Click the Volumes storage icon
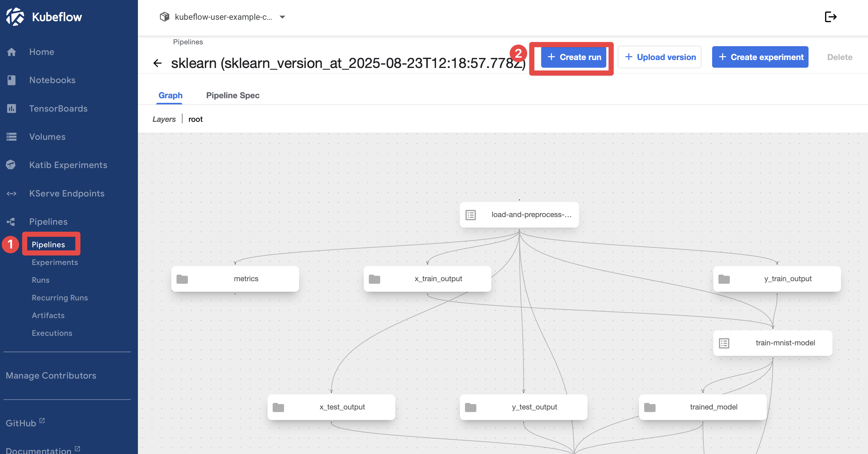Image resolution: width=868 pixels, height=454 pixels. pyautogui.click(x=12, y=137)
